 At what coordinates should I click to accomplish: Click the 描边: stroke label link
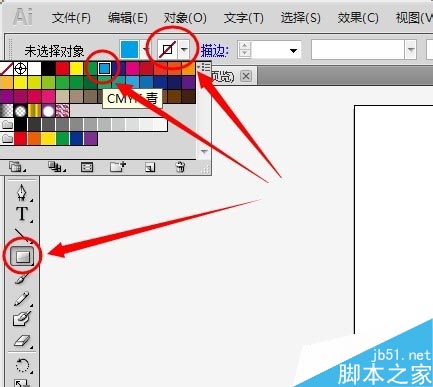214,51
